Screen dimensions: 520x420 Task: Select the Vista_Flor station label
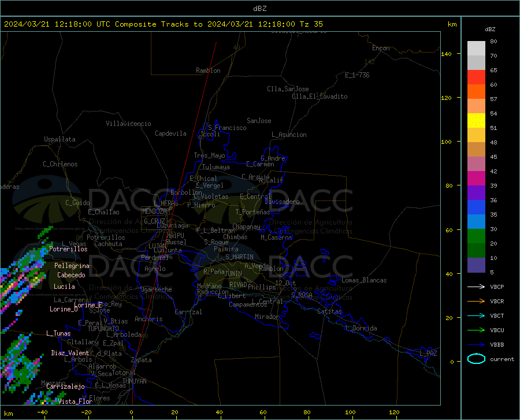click(75, 402)
